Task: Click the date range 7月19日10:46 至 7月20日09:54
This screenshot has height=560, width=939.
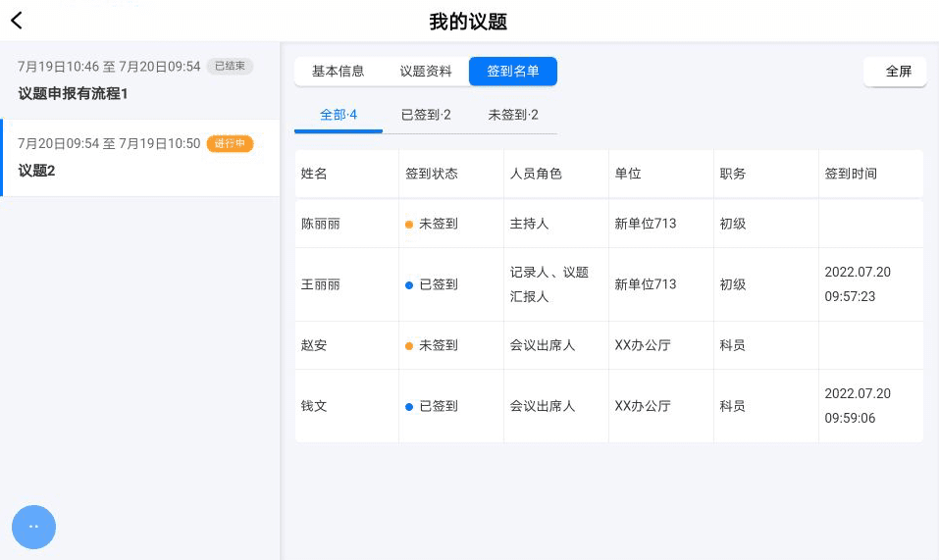Action: (x=109, y=67)
